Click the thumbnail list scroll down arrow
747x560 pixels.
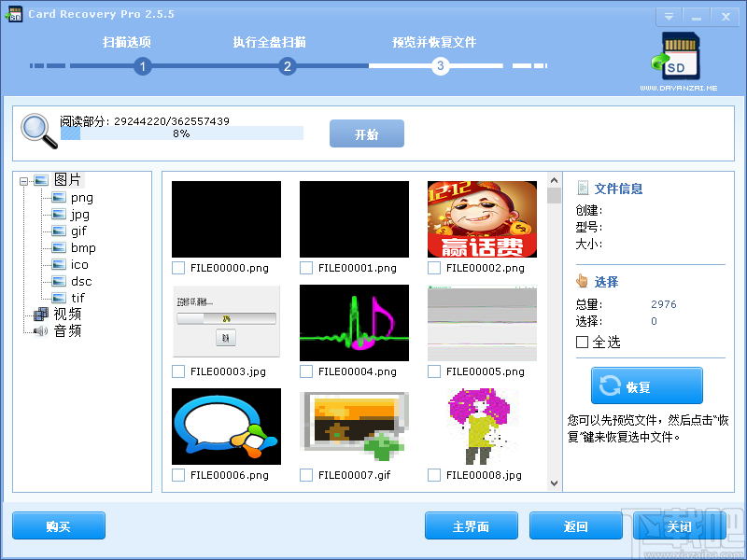(554, 483)
